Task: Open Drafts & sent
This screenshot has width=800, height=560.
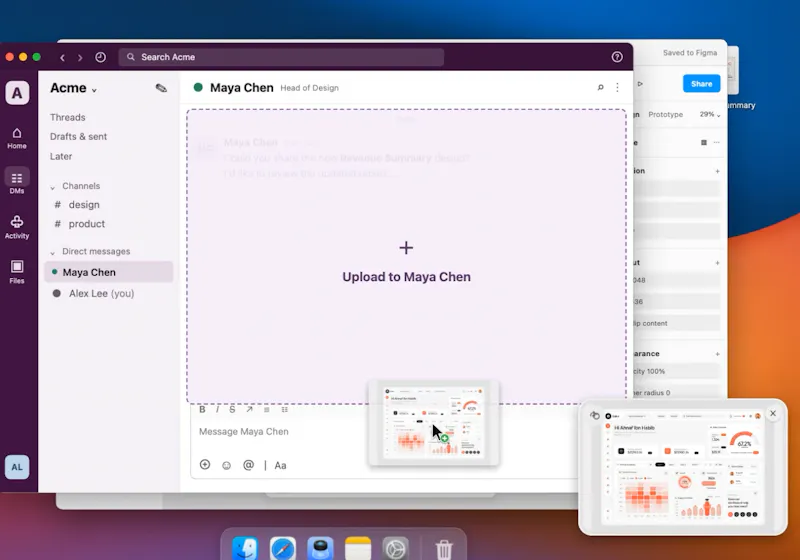Action: tap(79, 137)
